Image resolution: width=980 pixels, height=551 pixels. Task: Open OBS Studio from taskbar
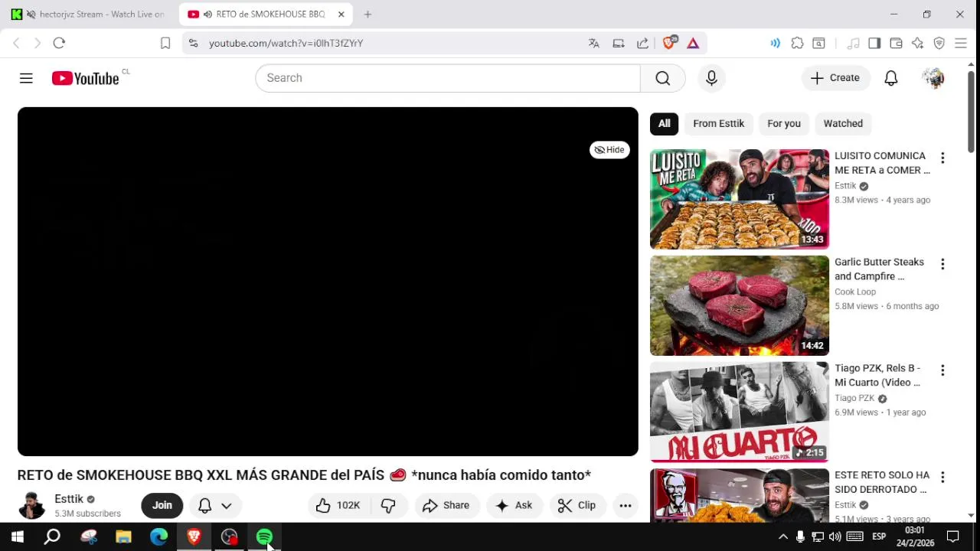(x=229, y=537)
